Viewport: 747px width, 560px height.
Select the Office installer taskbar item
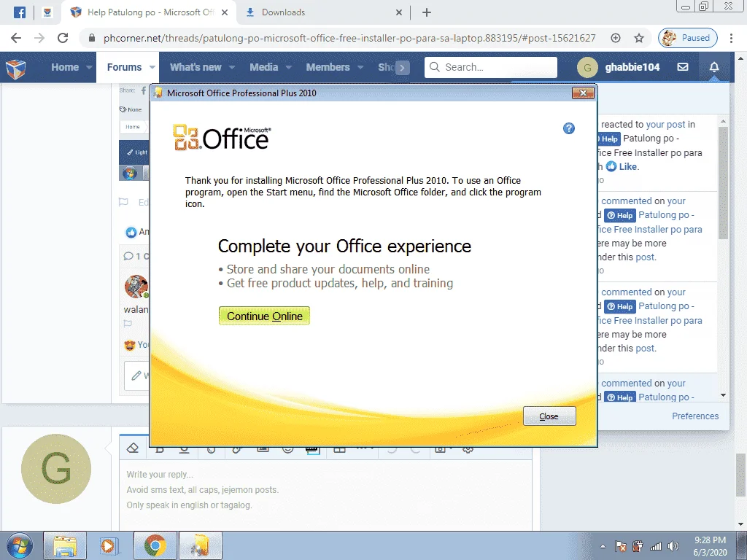pos(201,545)
